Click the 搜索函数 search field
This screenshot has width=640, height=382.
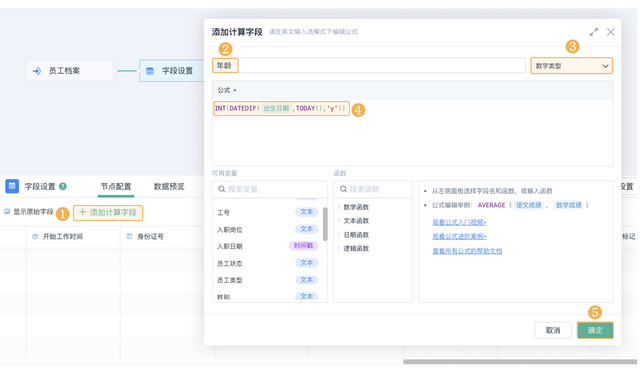coord(373,189)
